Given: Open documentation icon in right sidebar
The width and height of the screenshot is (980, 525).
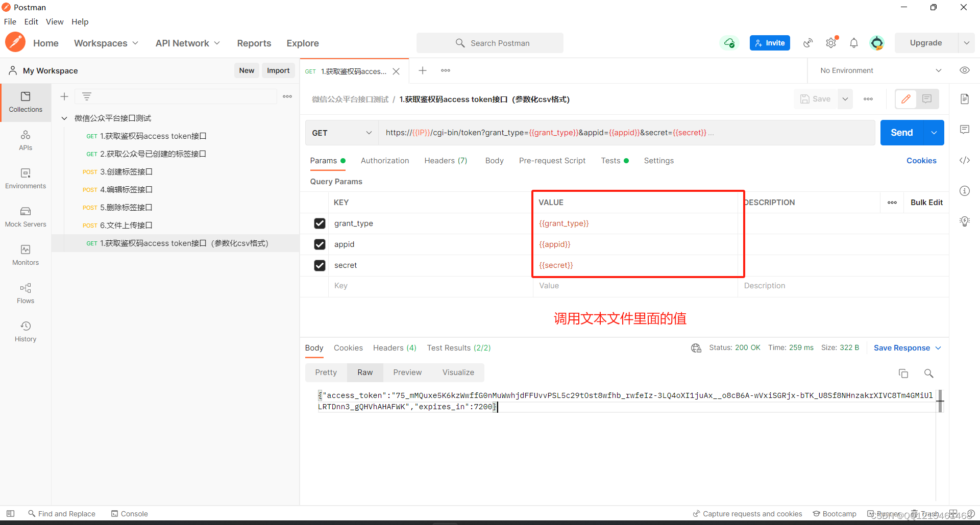Looking at the screenshot, I should click(965, 99).
